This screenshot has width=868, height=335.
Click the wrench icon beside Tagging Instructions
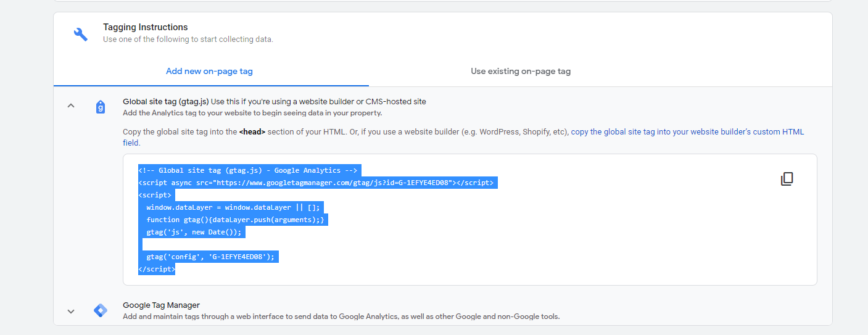pyautogui.click(x=81, y=34)
